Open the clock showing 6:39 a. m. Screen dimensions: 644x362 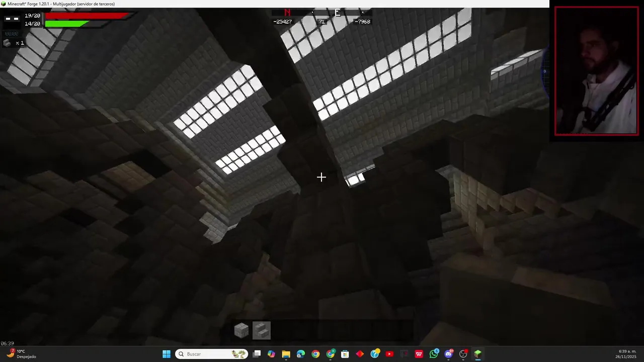point(627,354)
